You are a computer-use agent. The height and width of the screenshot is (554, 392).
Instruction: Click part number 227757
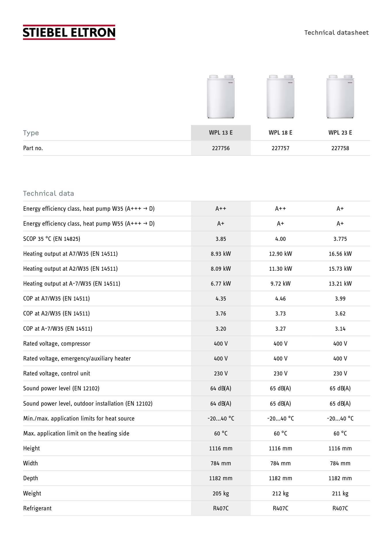(x=281, y=148)
